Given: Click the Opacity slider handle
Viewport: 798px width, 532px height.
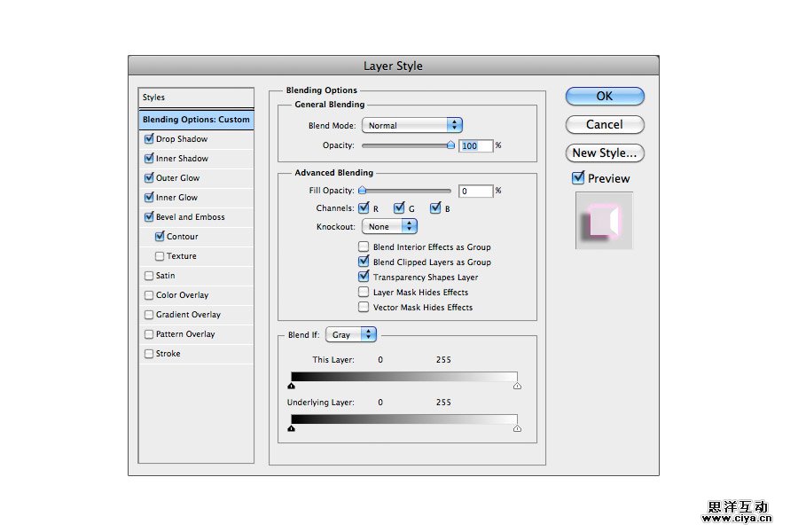Looking at the screenshot, I should [450, 145].
